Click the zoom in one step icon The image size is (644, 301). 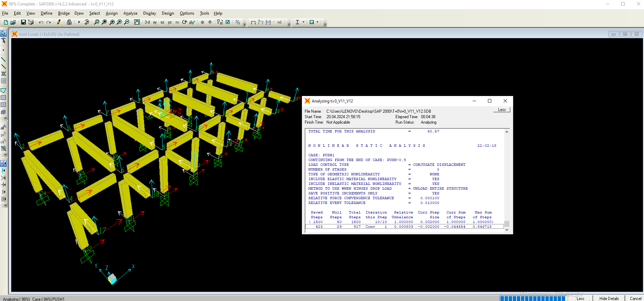pyautogui.click(x=119, y=22)
